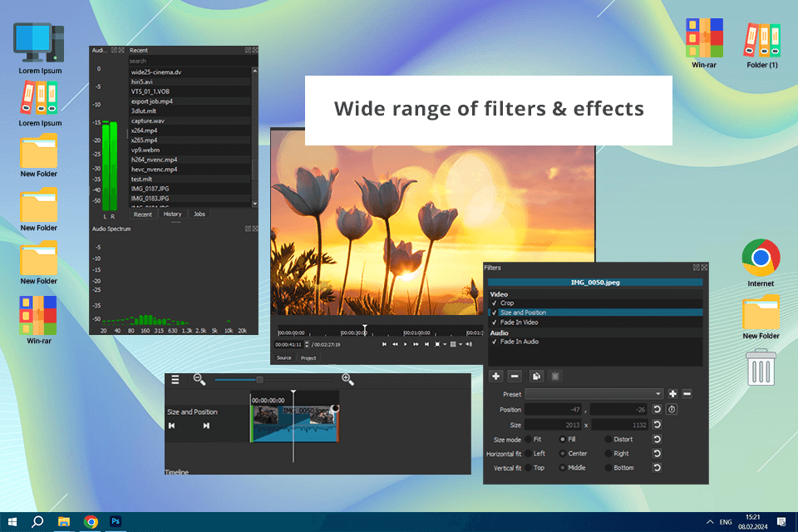
Task: Click the Recent panel search field
Action: (193, 61)
